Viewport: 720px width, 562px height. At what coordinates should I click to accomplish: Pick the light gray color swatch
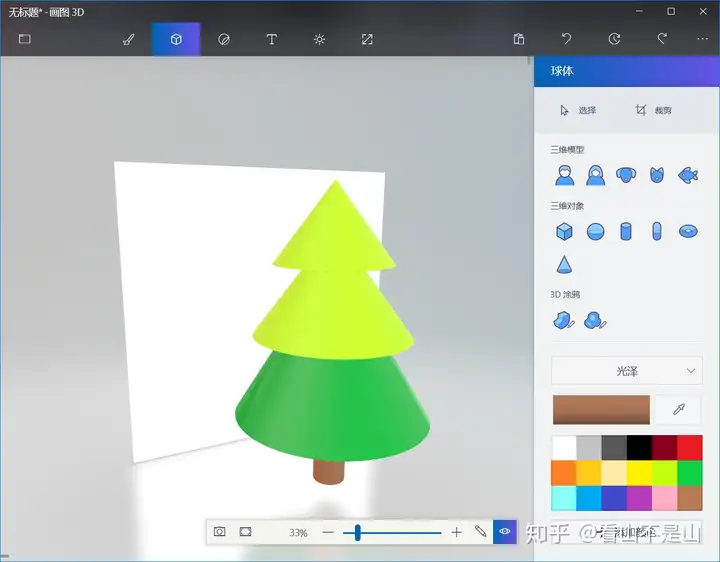[x=589, y=448]
